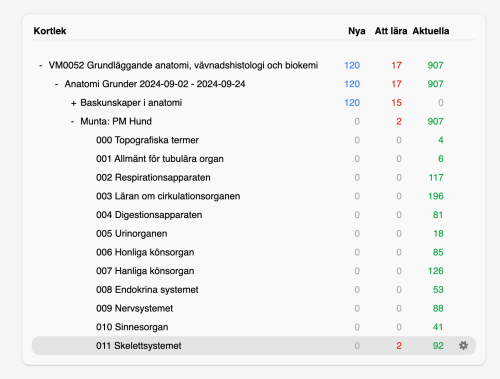Image resolution: width=500 pixels, height=379 pixels.
Task: Click due count 88 for Nervsystemet
Action: point(438,308)
